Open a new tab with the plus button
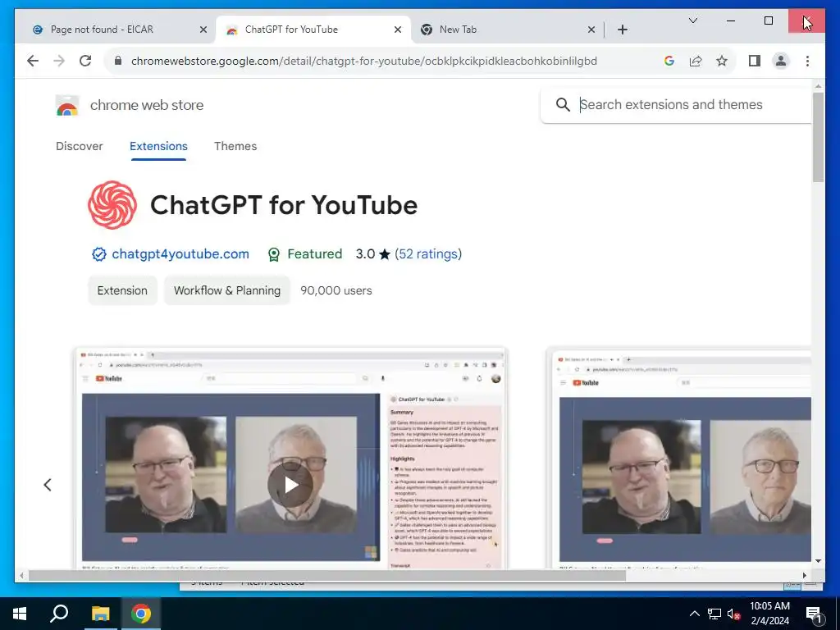Image resolution: width=840 pixels, height=630 pixels. (x=622, y=30)
